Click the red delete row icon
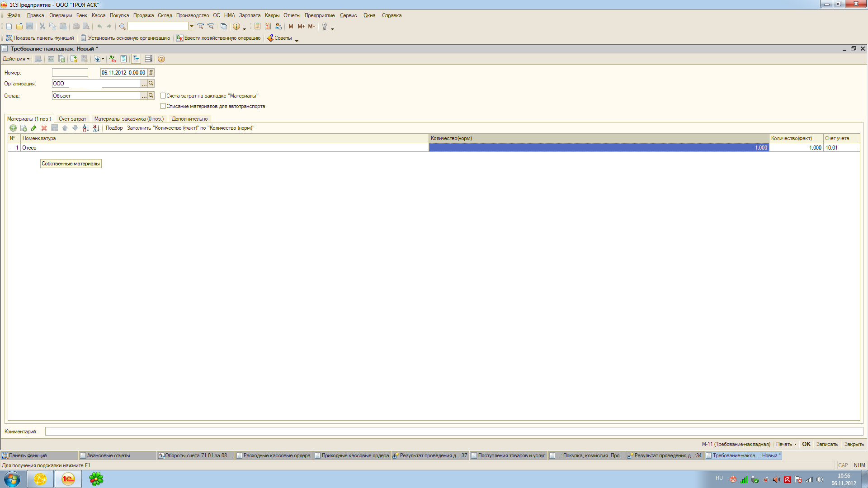 (44, 128)
